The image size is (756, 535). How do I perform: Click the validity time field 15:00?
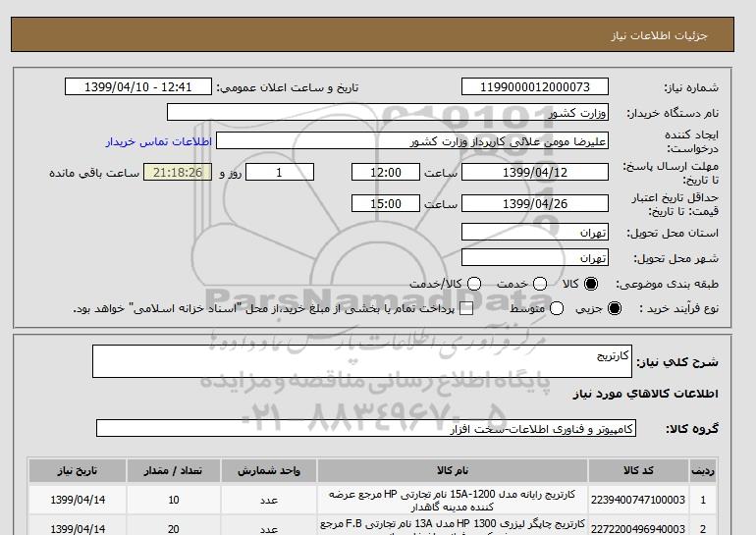coord(386,203)
